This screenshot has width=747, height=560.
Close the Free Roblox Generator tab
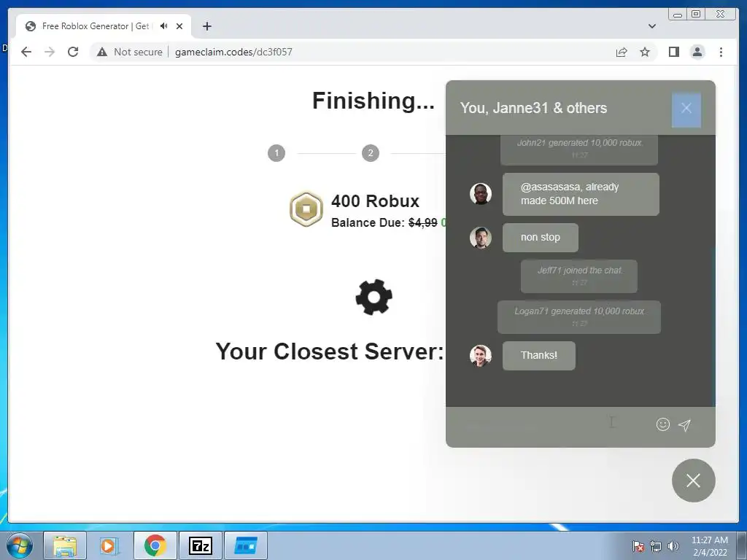179,26
